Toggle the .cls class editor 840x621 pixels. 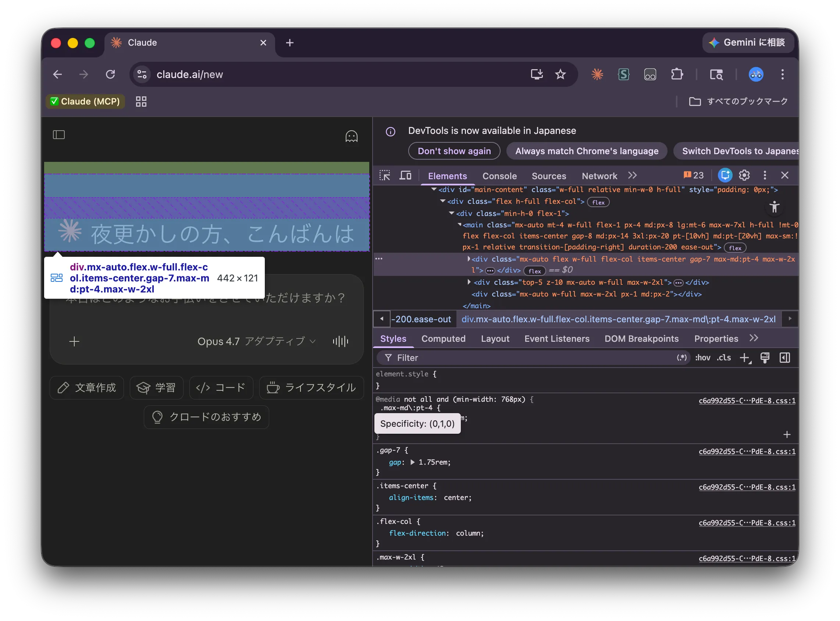pos(723,358)
